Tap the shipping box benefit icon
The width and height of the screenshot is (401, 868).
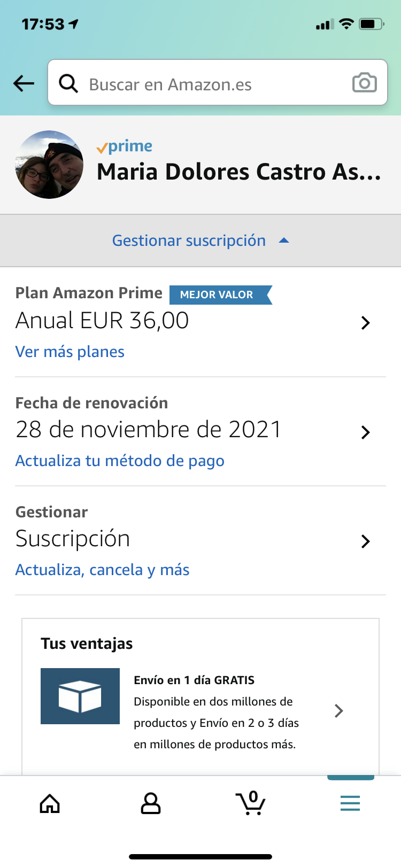coord(80,696)
